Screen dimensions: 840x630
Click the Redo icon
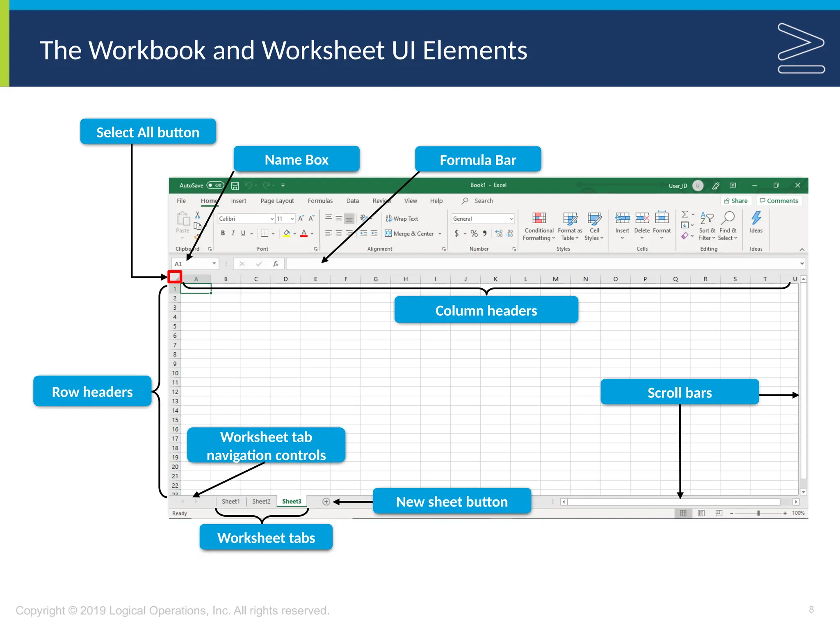click(x=266, y=185)
